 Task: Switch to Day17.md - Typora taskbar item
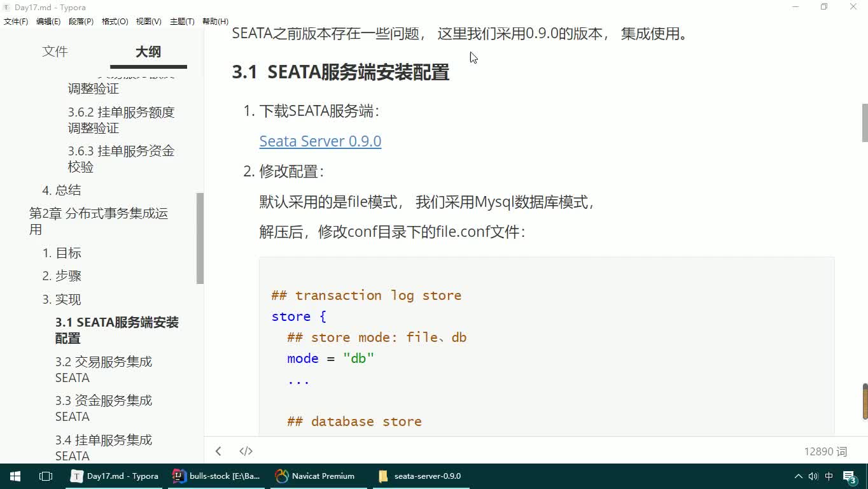click(x=115, y=476)
